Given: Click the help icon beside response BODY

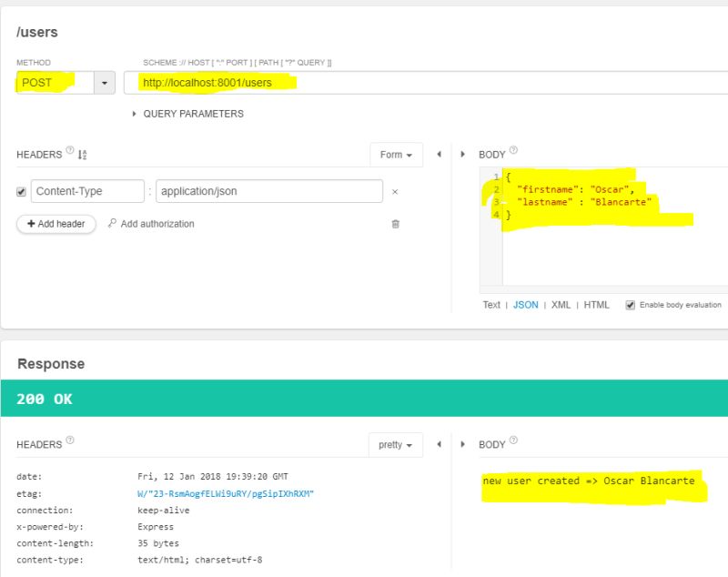Looking at the screenshot, I should pos(512,440).
